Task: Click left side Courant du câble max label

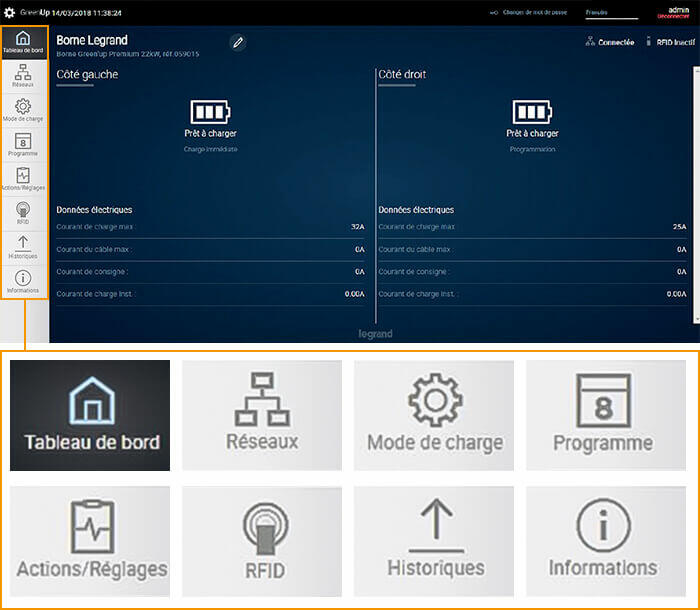Action: pos(93,249)
